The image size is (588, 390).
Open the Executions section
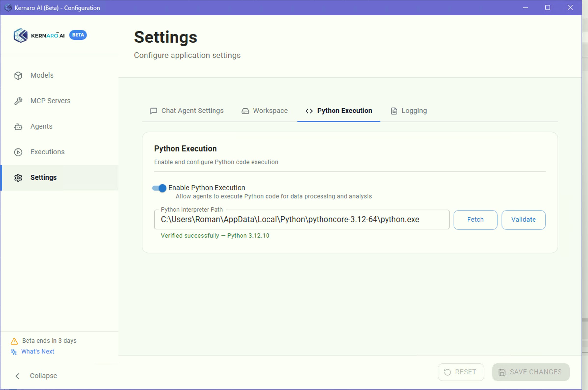click(x=60, y=152)
